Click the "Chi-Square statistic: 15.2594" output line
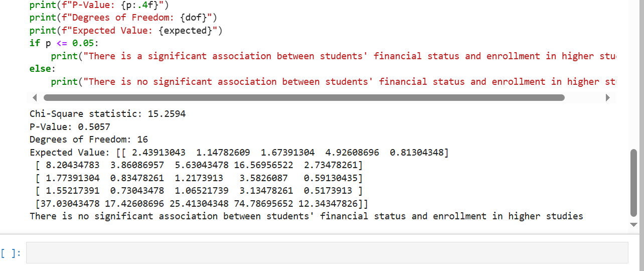The image size is (644, 271). pos(107,114)
